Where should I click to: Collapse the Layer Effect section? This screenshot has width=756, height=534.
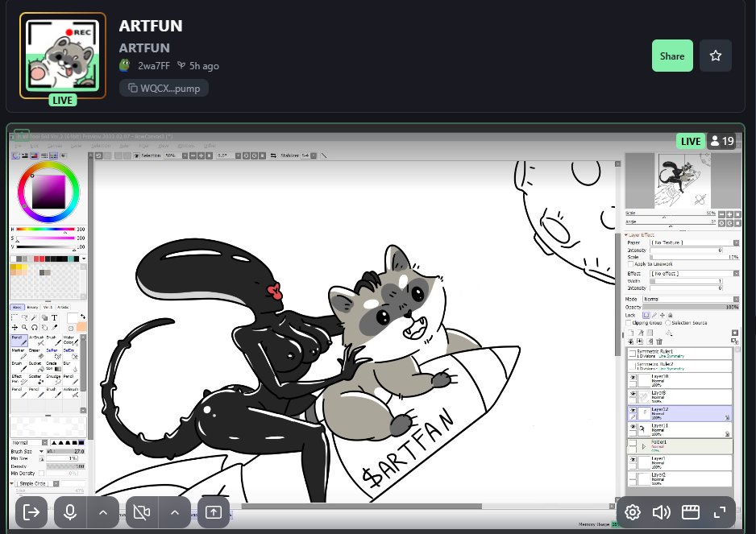pyautogui.click(x=626, y=234)
